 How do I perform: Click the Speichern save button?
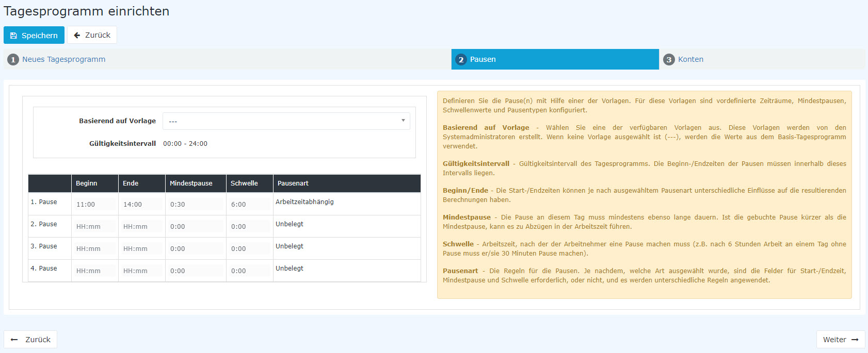pos(34,35)
